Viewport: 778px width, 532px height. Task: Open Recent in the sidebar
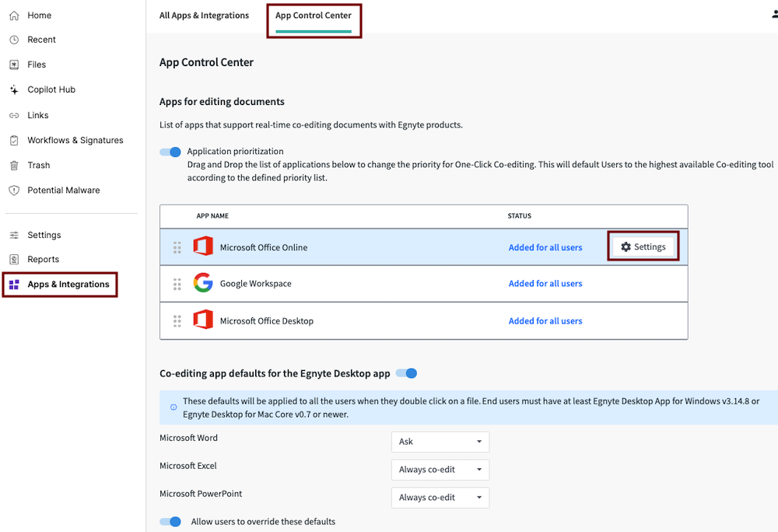click(42, 40)
